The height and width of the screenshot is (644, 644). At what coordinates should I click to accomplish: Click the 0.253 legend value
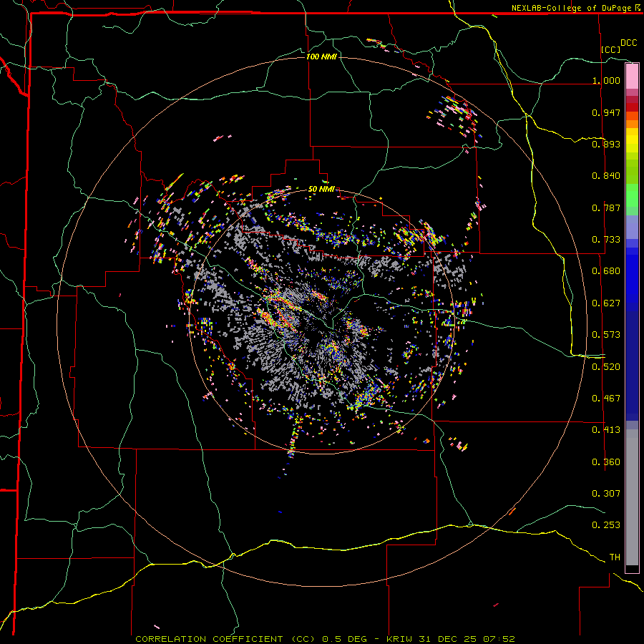pyautogui.click(x=606, y=525)
